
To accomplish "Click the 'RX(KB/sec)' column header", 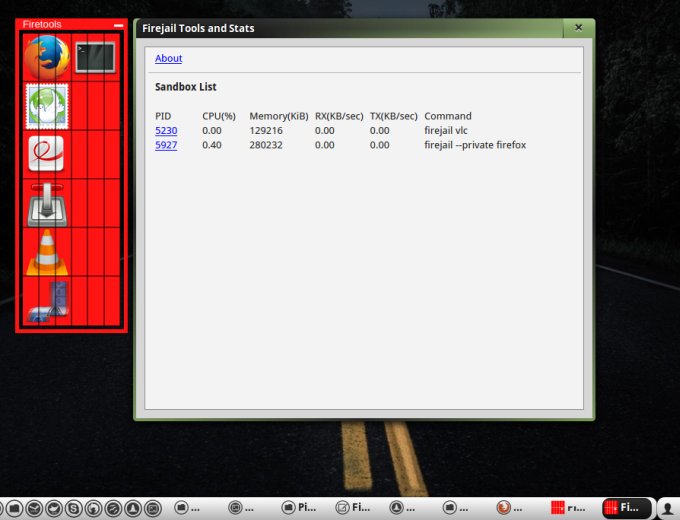I will pos(339,116).
